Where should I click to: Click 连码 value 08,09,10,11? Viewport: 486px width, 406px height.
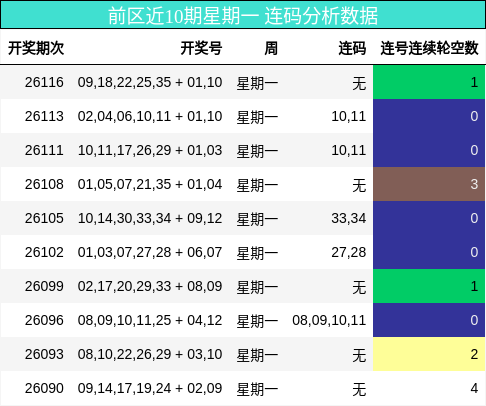(x=329, y=320)
